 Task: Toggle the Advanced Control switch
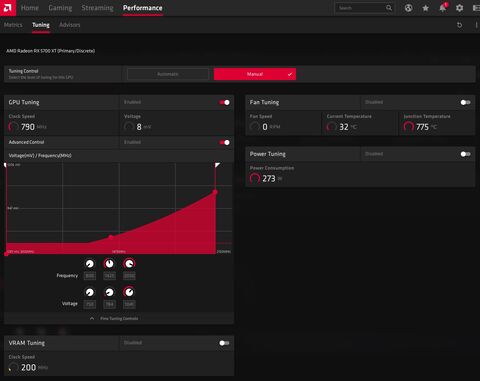coord(224,142)
